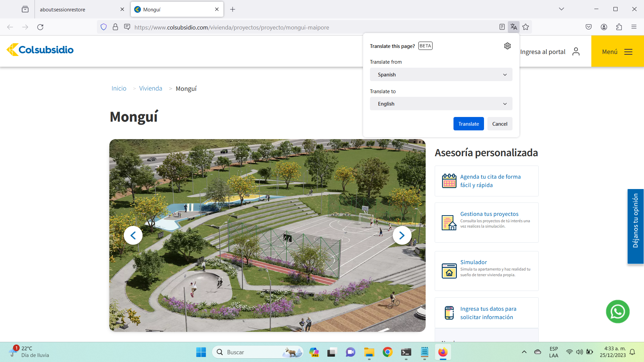Save page to Pocket icon

(x=588, y=27)
